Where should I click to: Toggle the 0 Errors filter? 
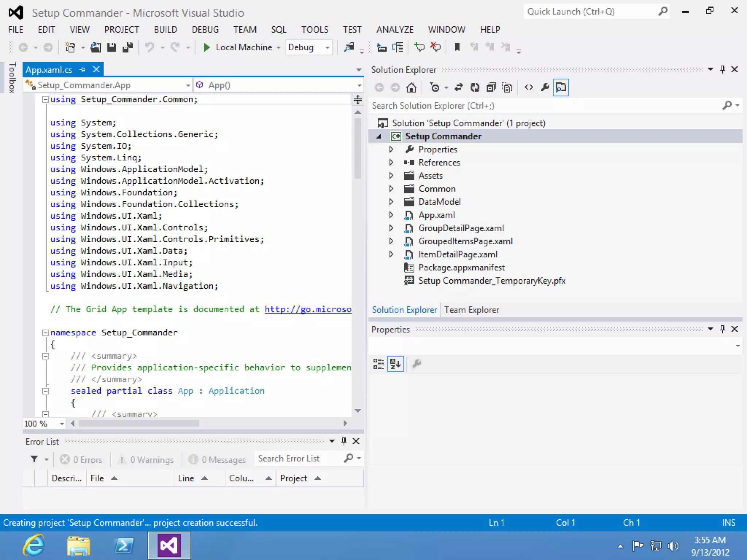click(x=81, y=460)
